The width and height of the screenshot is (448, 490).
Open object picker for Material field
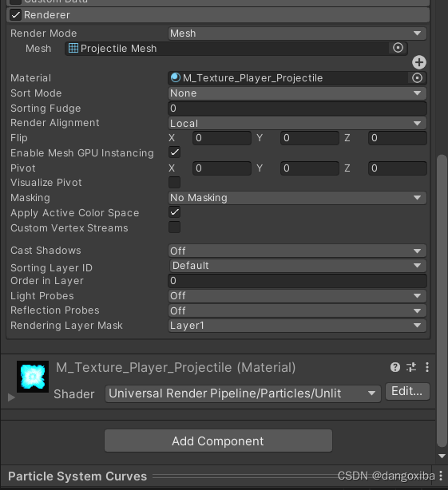tap(417, 78)
